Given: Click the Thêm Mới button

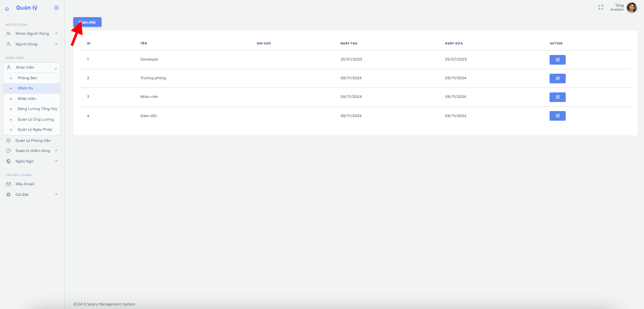Looking at the screenshot, I should pyautogui.click(x=87, y=22).
